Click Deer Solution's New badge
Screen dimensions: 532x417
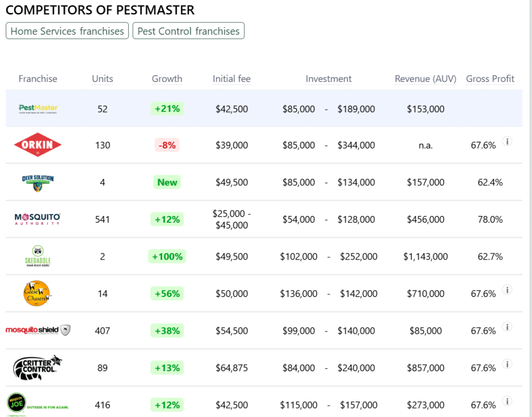[x=167, y=182]
